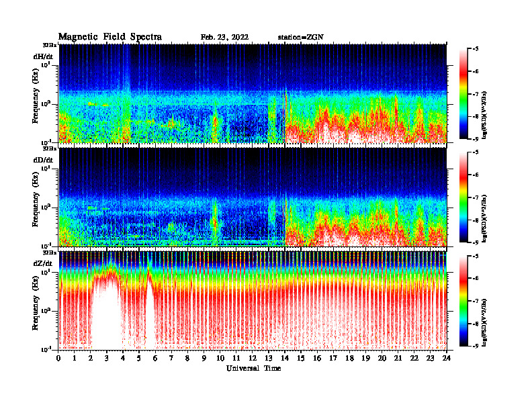Click the log PSD label beside dD/dt color bar
532x411 pixels.
click(x=485, y=218)
